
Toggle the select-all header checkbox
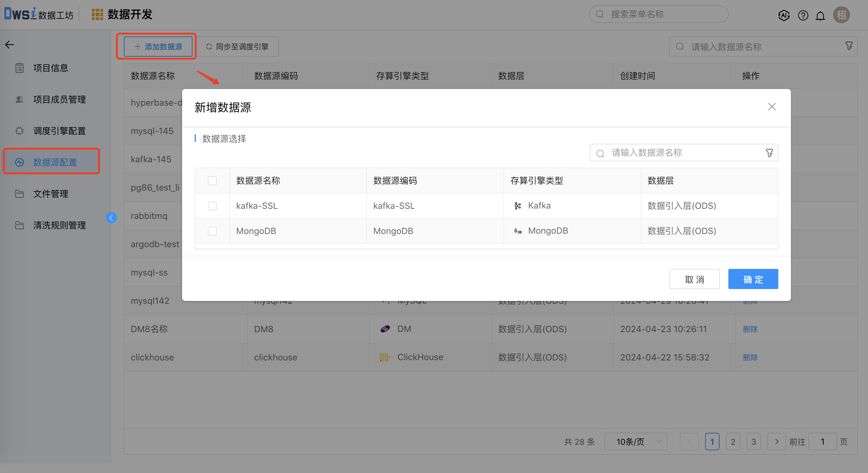coord(212,181)
